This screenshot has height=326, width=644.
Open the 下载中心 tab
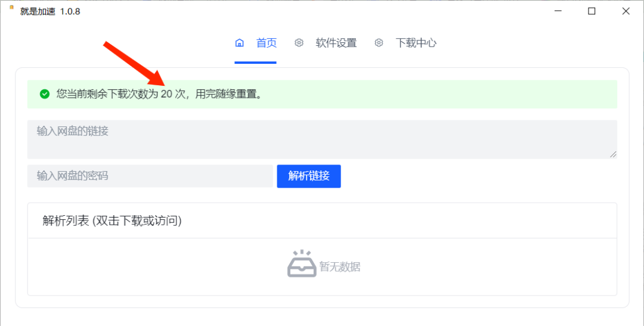(416, 43)
